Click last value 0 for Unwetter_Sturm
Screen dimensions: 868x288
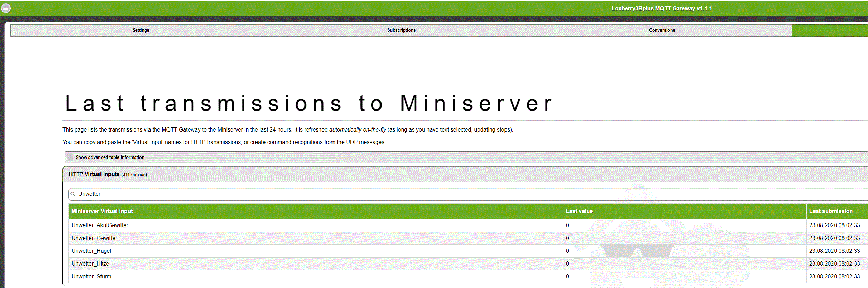567,277
